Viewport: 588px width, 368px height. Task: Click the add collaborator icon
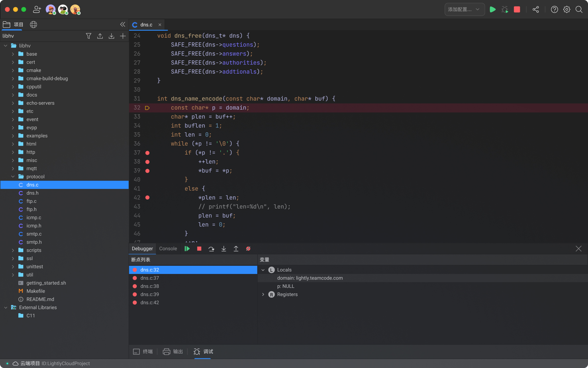coord(37,9)
